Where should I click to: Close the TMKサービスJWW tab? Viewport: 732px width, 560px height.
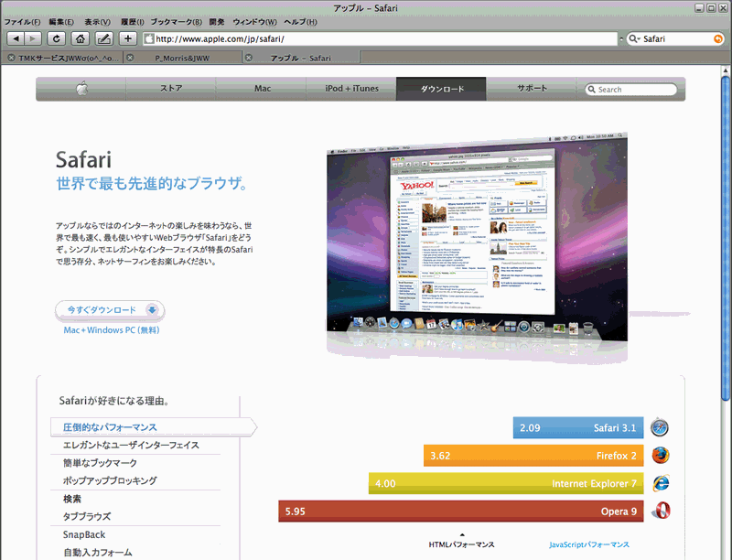pos(11,58)
